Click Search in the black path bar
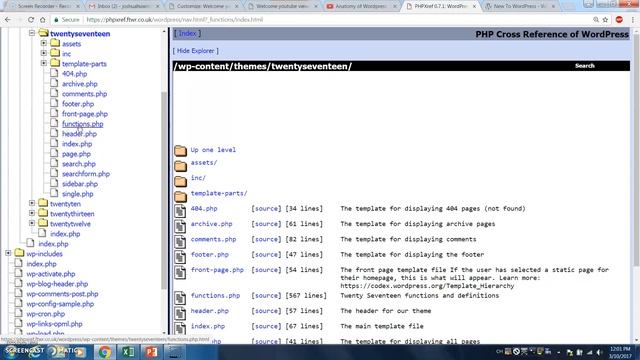Screen dimensions: 640x360 (584, 66)
